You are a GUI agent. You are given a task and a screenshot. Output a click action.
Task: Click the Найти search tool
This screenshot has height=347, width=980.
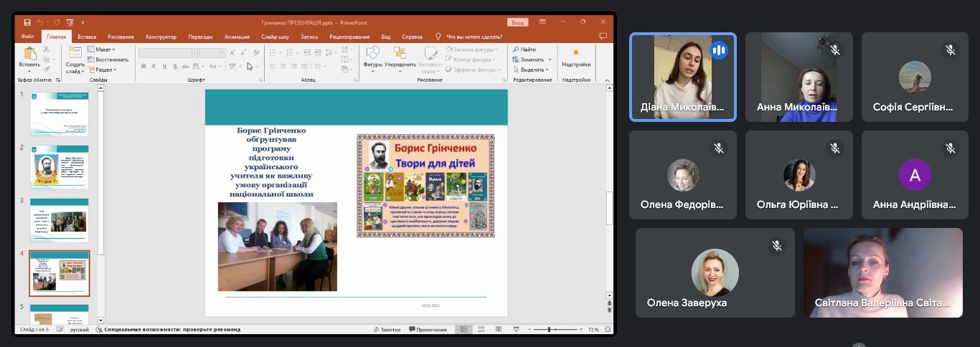pos(524,49)
